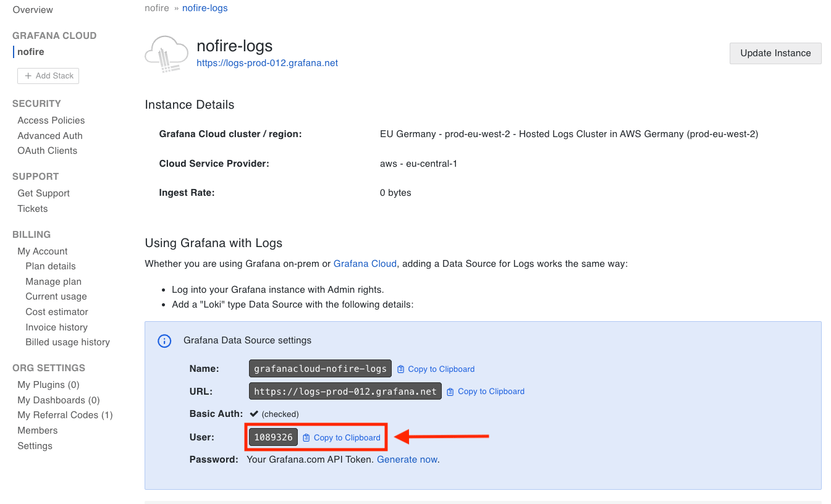This screenshot has height=504, width=831.
Task: View Invoice history
Action: click(x=57, y=327)
